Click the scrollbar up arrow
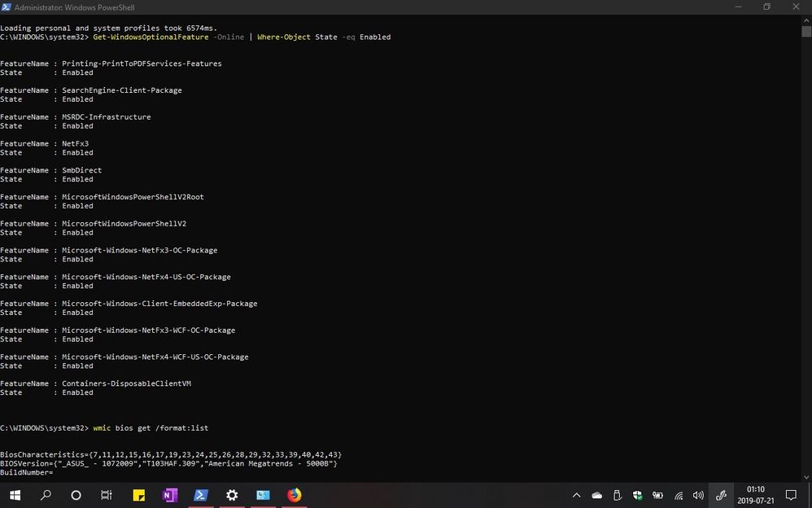 [806, 20]
